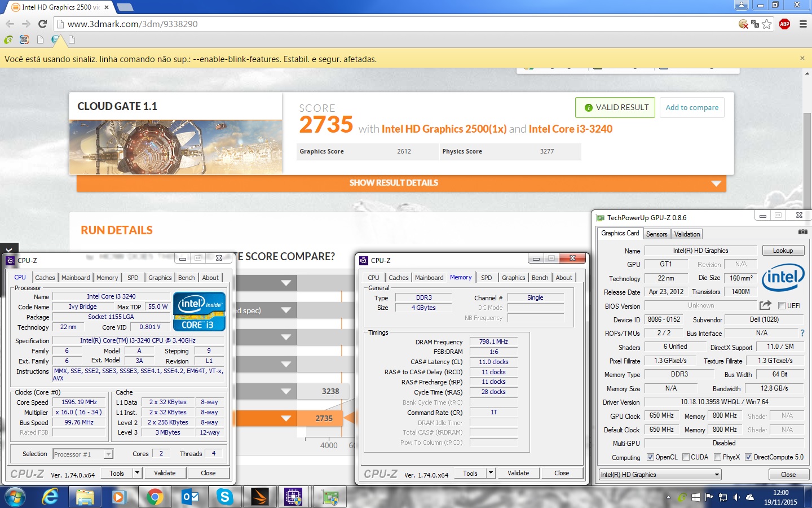
Task: Toggle the CUDA checkbox in GPU-Z
Action: tap(686, 457)
